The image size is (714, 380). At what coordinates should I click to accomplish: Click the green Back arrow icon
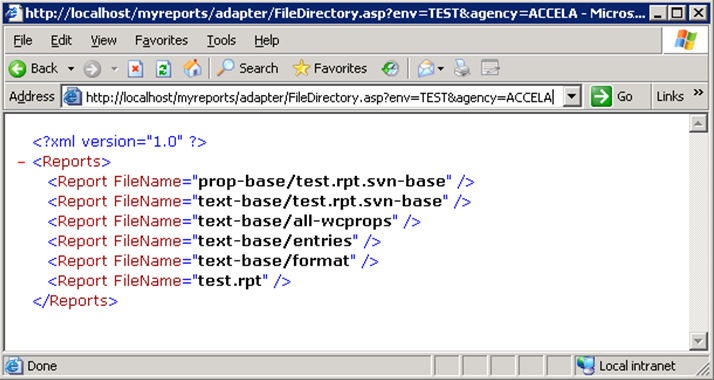17,69
